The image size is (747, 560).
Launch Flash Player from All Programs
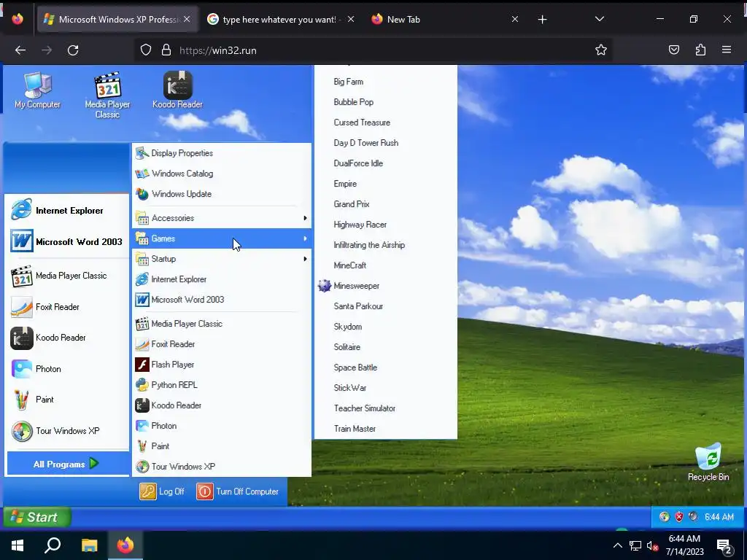pos(222,365)
